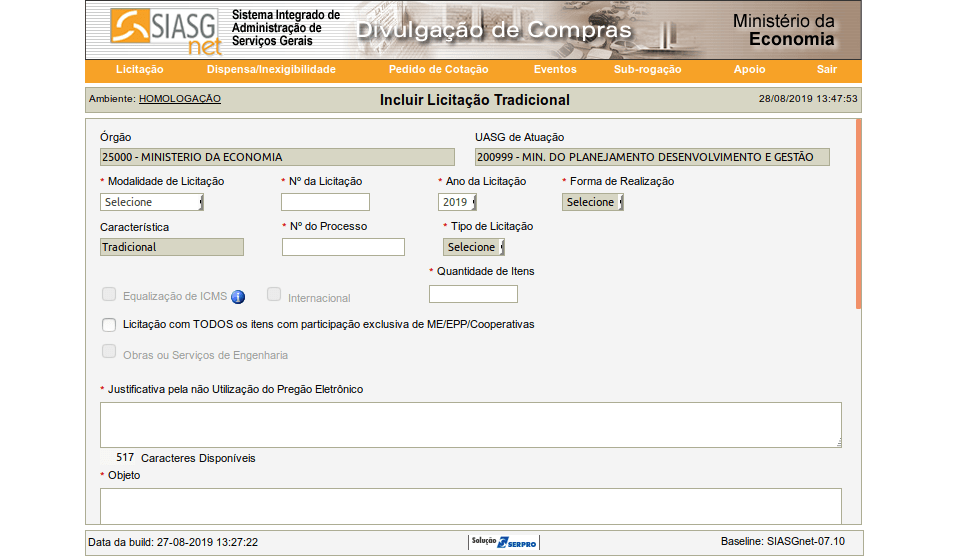Click 'Baseline: SIASGnet-07.10' text

pos(783,541)
